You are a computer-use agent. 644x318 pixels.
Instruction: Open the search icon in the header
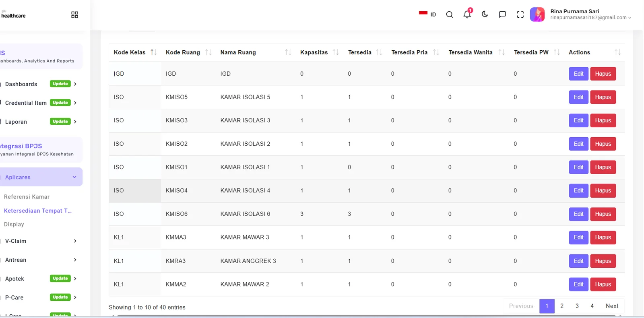(450, 14)
